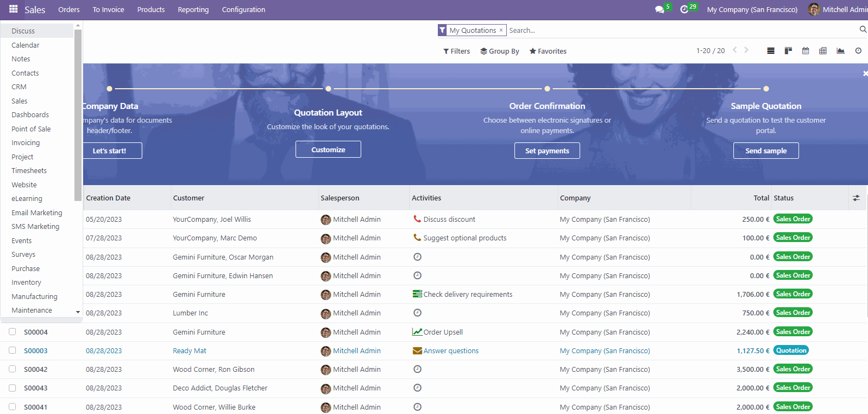Click activity clock for Oscar Morgan row
The width and height of the screenshot is (868, 414).
point(417,257)
